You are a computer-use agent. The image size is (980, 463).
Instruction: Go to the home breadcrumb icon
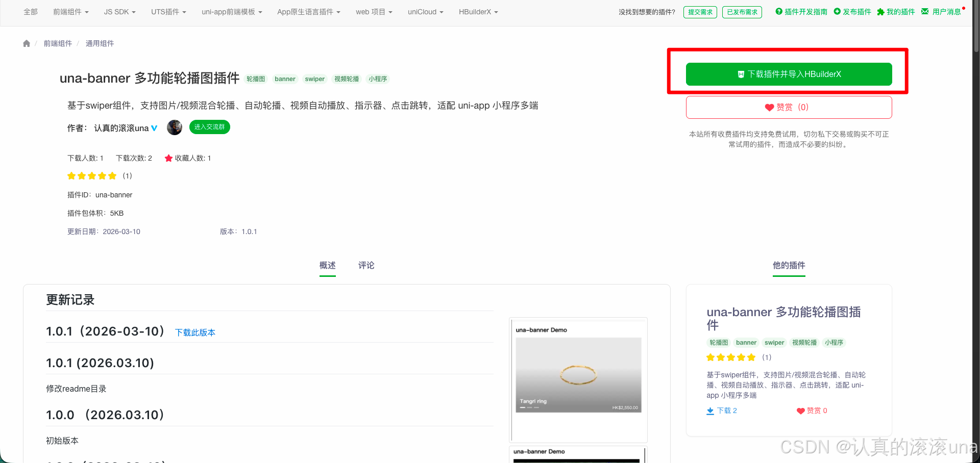(27, 43)
